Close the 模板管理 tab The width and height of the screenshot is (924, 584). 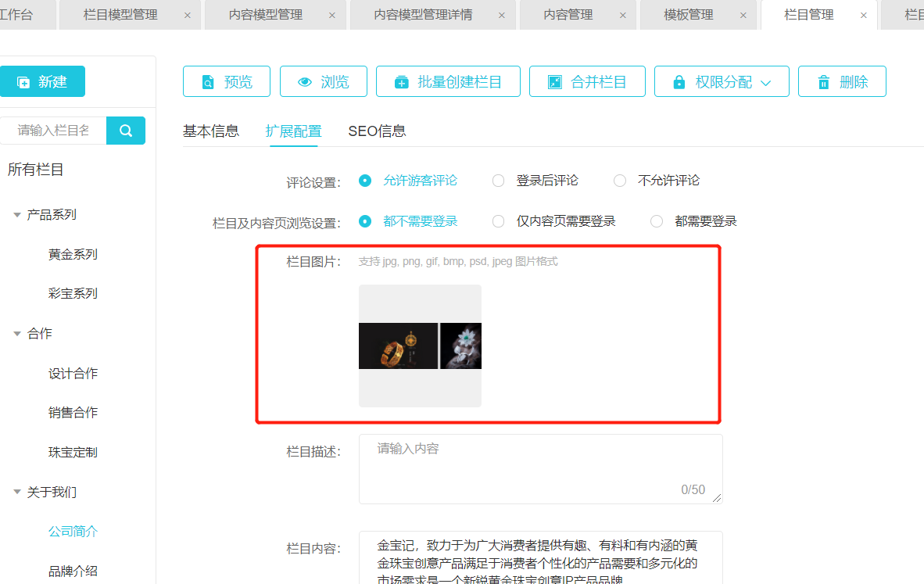tap(743, 16)
